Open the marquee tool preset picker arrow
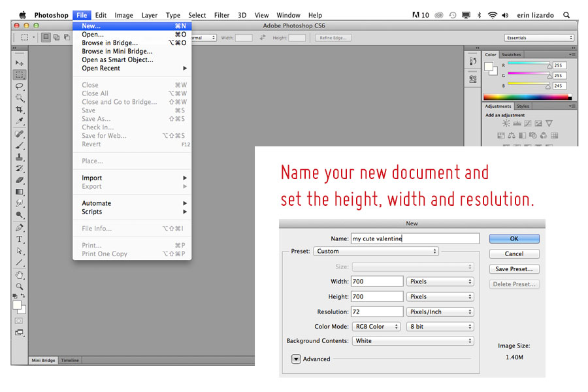The height and width of the screenshot is (392, 588). tap(33, 37)
